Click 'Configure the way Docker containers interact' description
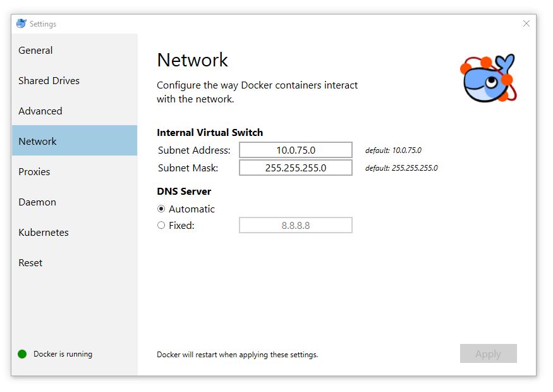Viewport: 553px width, 392px height. coord(257,92)
